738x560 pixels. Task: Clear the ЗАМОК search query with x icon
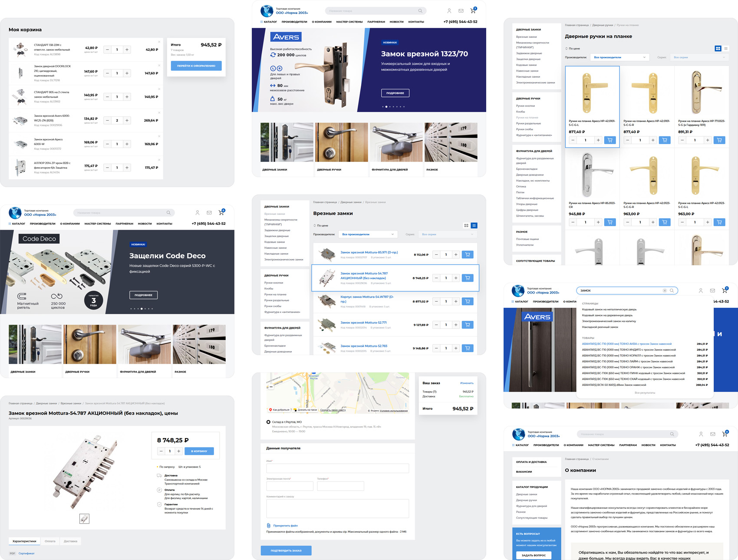(665, 290)
